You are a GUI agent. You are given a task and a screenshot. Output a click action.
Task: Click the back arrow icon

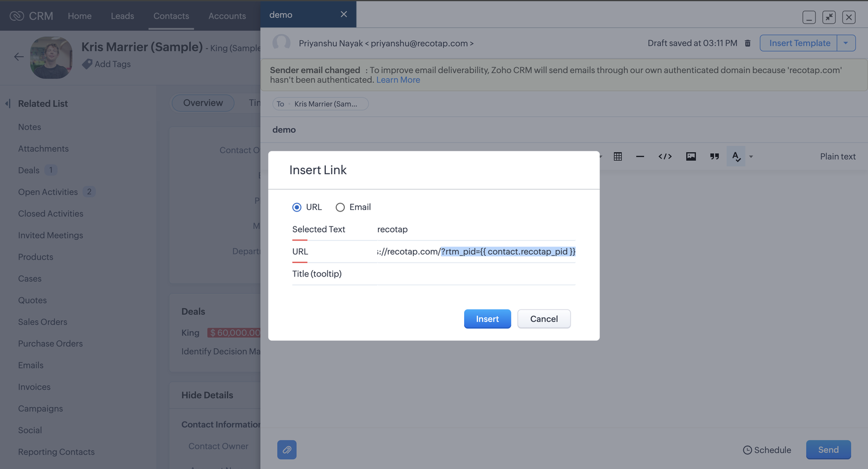tap(19, 57)
